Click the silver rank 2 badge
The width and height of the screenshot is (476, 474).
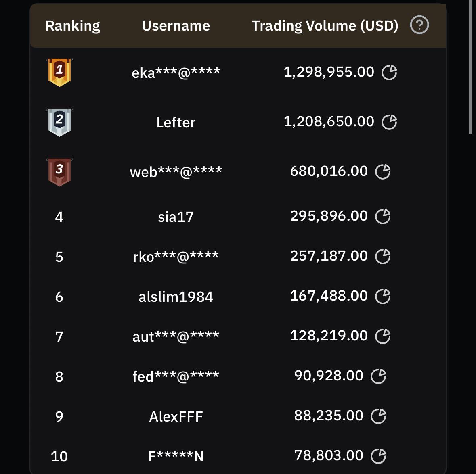pos(59,122)
